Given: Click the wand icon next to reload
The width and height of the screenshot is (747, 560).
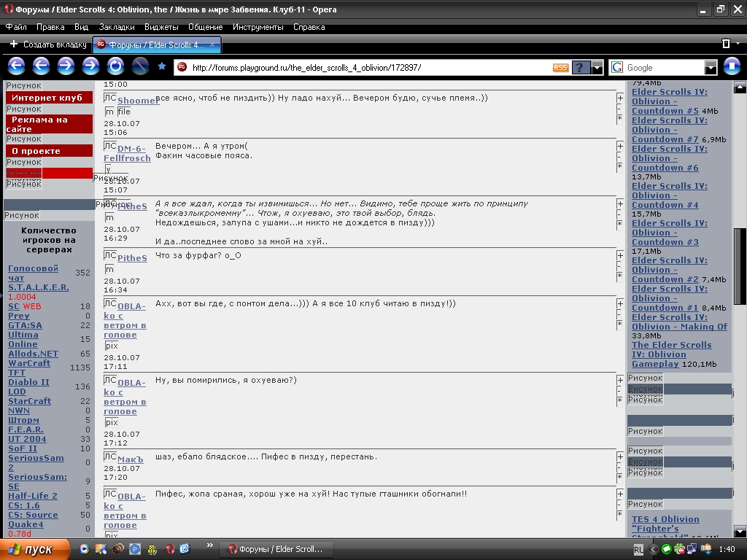Looking at the screenshot, I should coord(140,66).
